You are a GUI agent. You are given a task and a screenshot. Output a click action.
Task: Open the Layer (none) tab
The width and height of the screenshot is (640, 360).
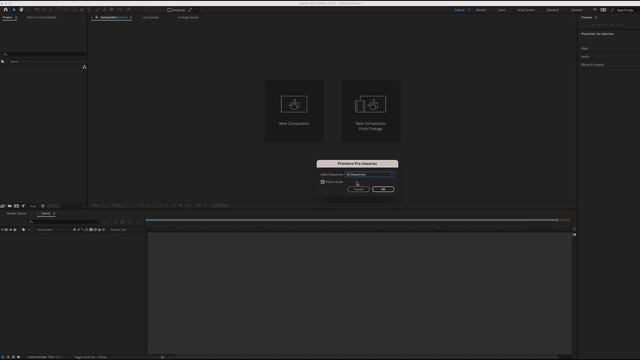[150, 18]
